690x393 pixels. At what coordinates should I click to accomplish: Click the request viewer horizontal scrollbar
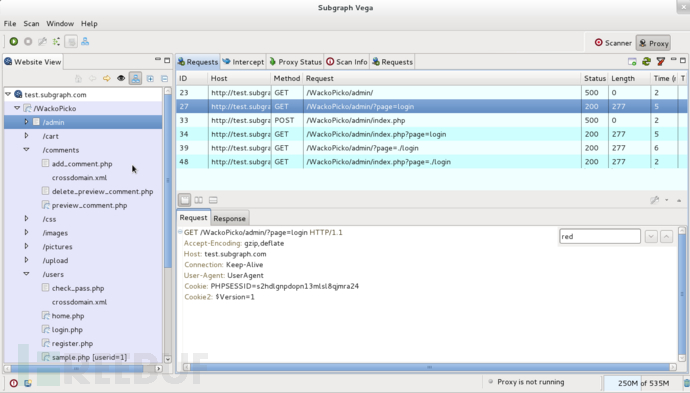pyautogui.click(x=429, y=367)
